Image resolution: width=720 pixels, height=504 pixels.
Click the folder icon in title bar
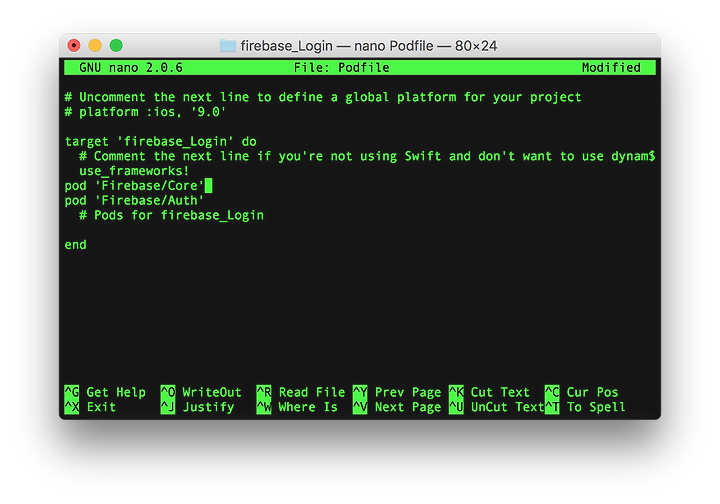click(228, 45)
